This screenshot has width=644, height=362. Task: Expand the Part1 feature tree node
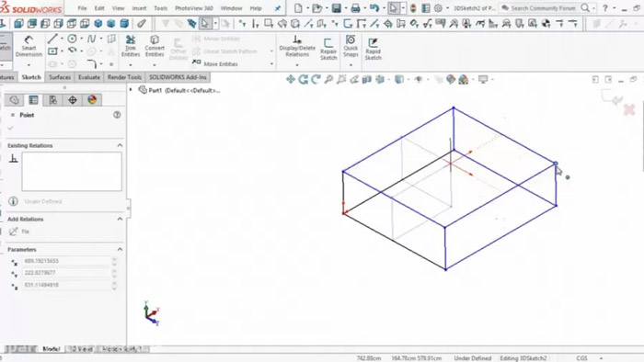131,90
